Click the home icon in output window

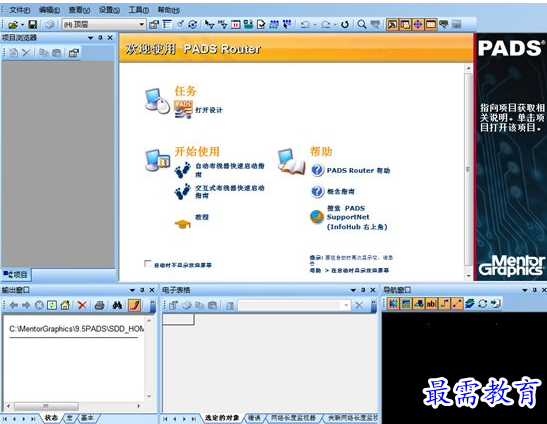click(65, 305)
